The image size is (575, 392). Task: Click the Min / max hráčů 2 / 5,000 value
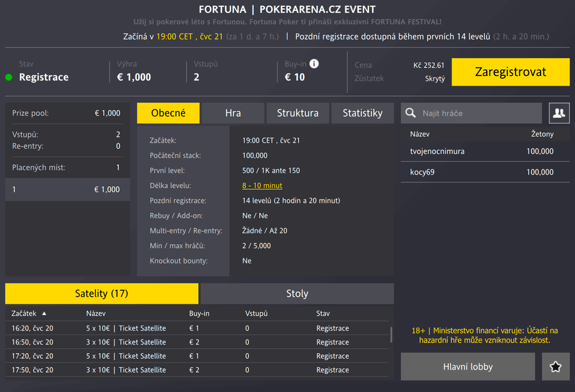tap(256, 246)
